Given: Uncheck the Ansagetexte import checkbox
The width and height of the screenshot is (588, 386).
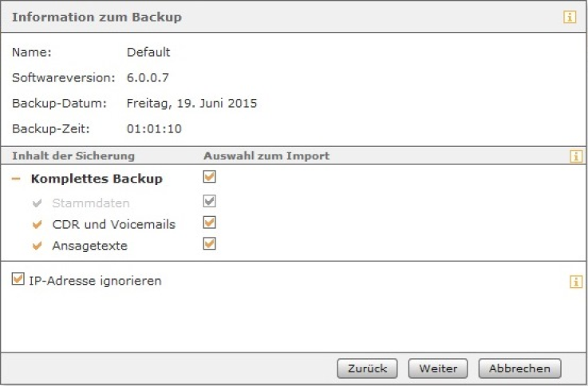Looking at the screenshot, I should pos(209,244).
